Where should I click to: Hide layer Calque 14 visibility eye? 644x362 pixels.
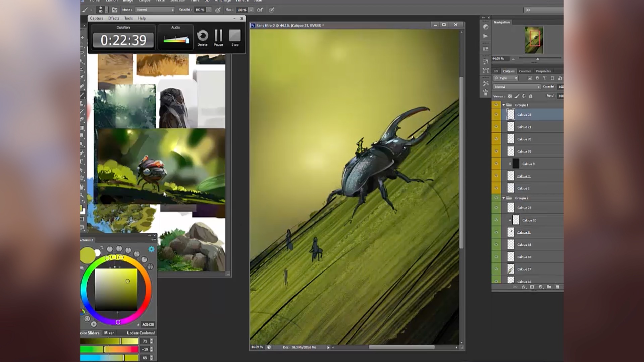[496, 245]
